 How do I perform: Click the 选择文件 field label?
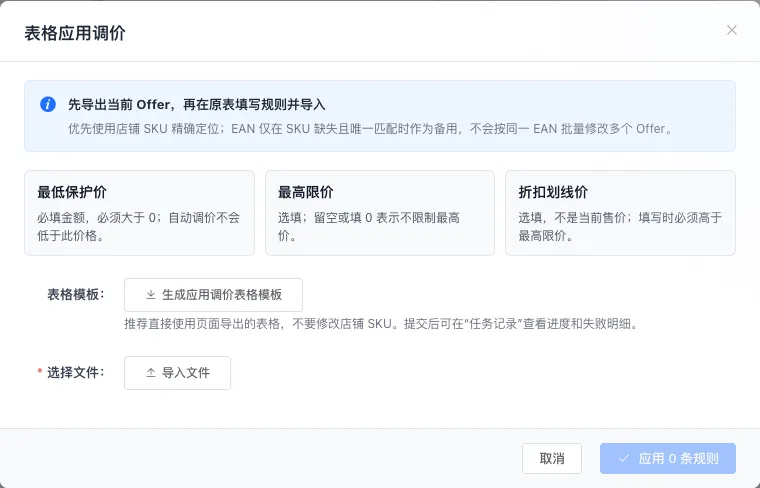coord(76,373)
